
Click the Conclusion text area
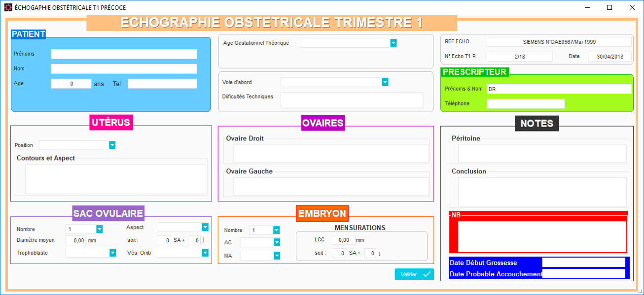pyautogui.click(x=542, y=192)
